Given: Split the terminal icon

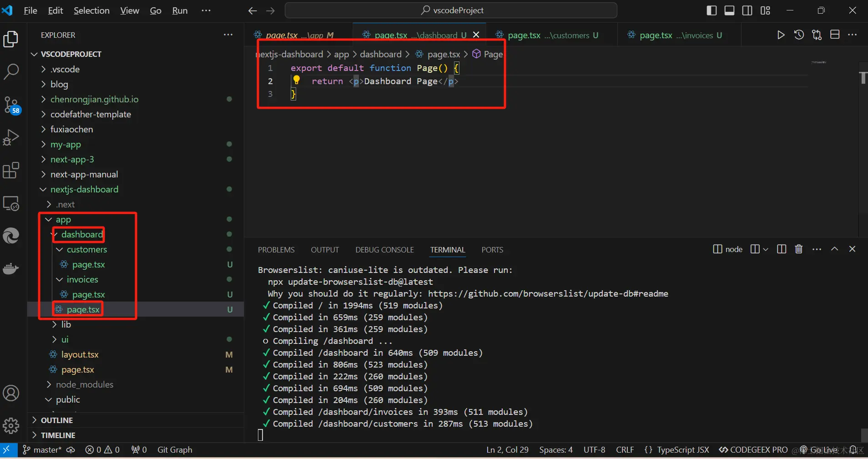Looking at the screenshot, I should (755, 249).
